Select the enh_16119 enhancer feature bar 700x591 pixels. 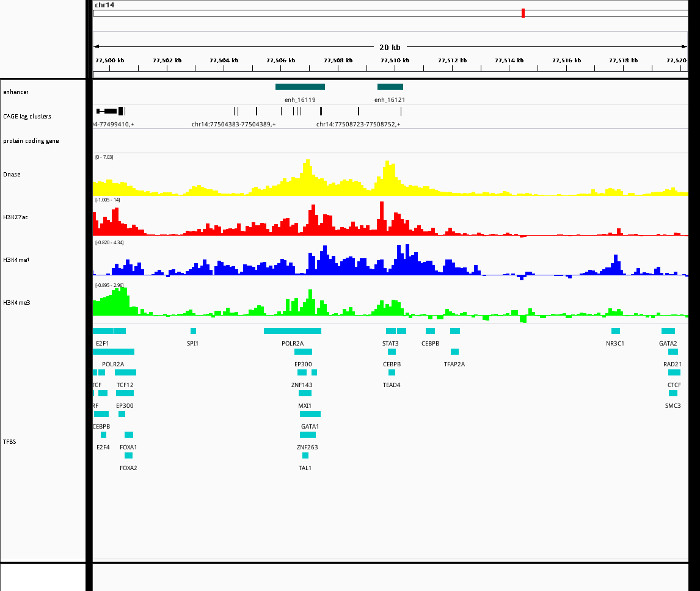(x=300, y=87)
